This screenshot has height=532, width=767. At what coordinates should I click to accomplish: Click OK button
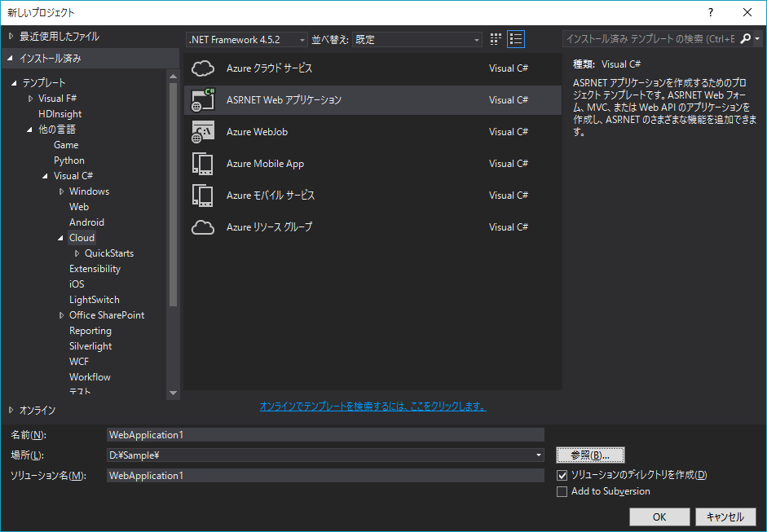click(659, 517)
